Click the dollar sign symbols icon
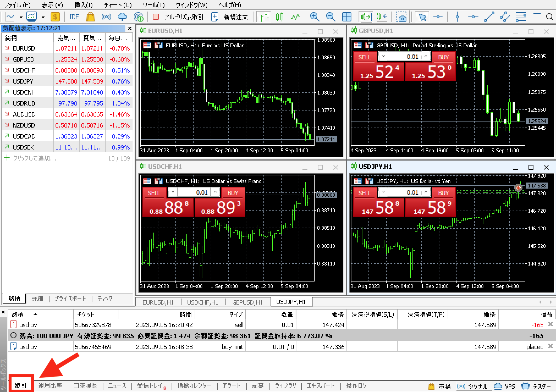Viewport: 556px width, 392px height. pyautogui.click(x=55, y=17)
